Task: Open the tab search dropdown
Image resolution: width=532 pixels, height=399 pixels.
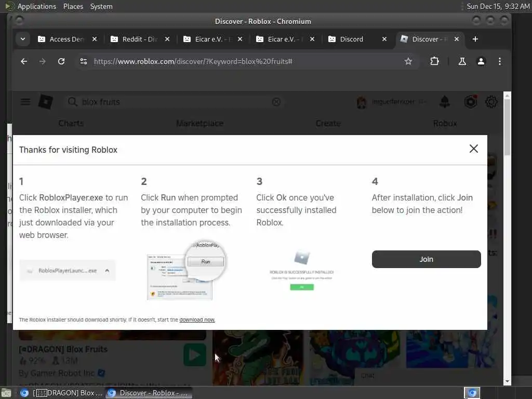Action: (23, 39)
